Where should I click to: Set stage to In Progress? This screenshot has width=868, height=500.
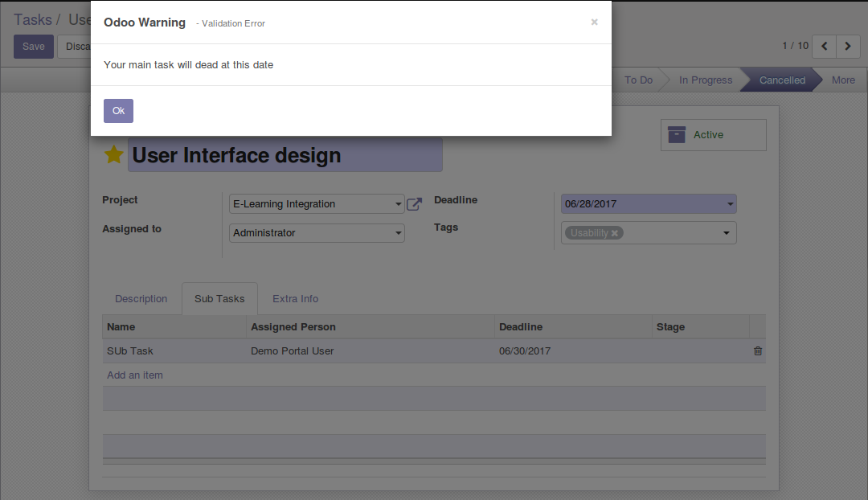(x=705, y=80)
